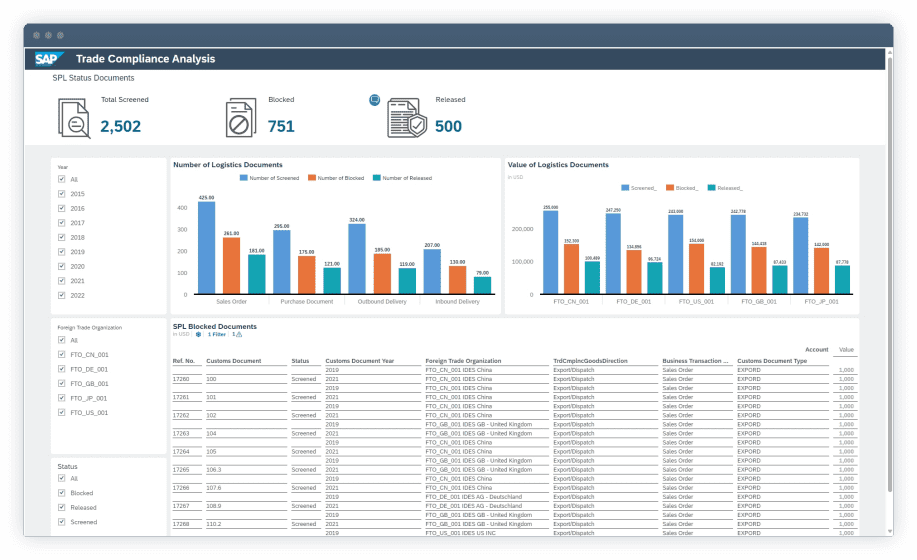
Task: Click Customs Document Type column header
Action: pyautogui.click(x=772, y=361)
